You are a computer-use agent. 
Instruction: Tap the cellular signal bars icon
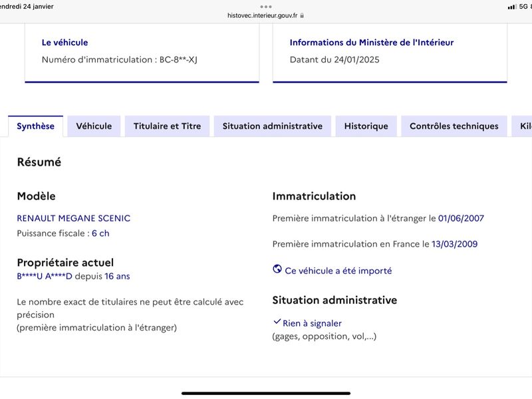tap(512, 7)
